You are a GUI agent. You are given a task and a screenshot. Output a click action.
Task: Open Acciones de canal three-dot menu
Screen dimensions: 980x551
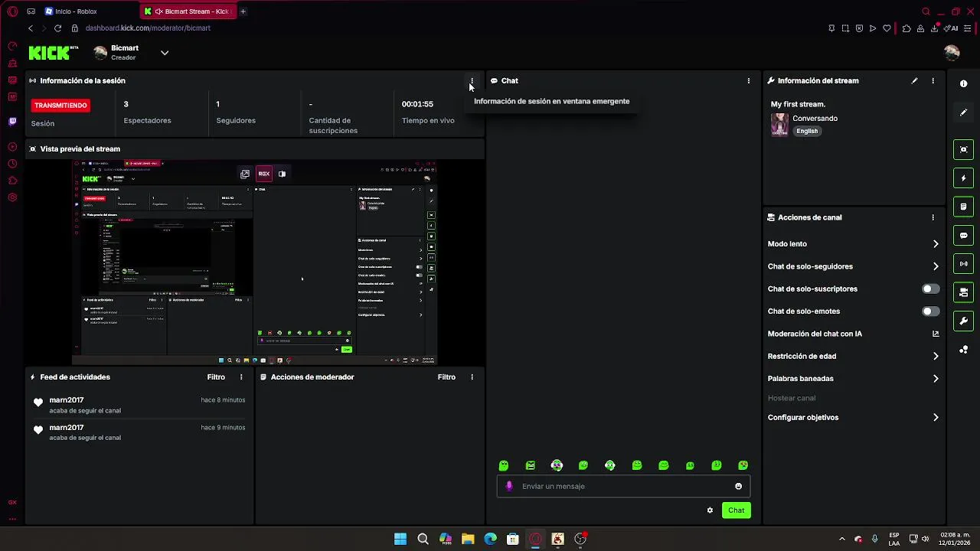pyautogui.click(x=933, y=217)
